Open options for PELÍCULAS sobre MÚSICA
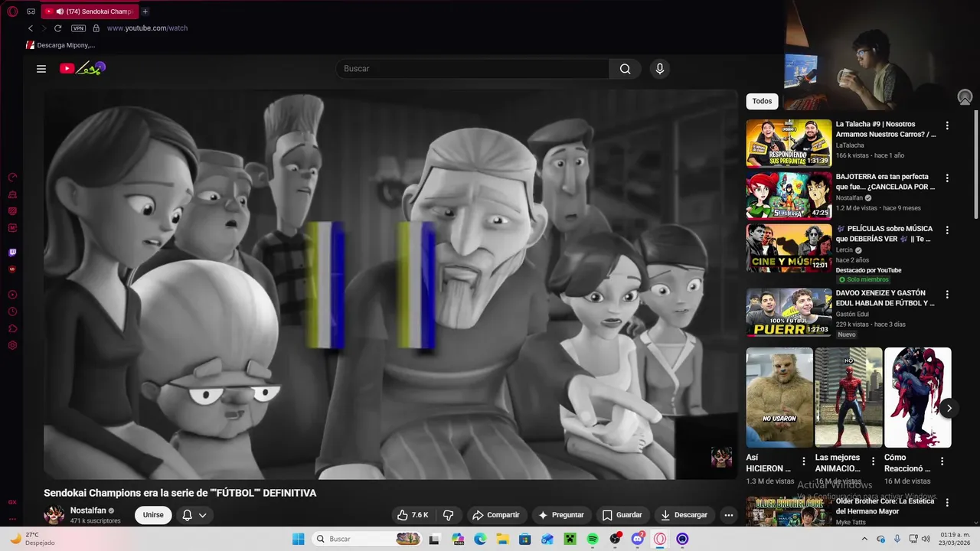Viewport: 980px width, 551px height. [x=947, y=230]
